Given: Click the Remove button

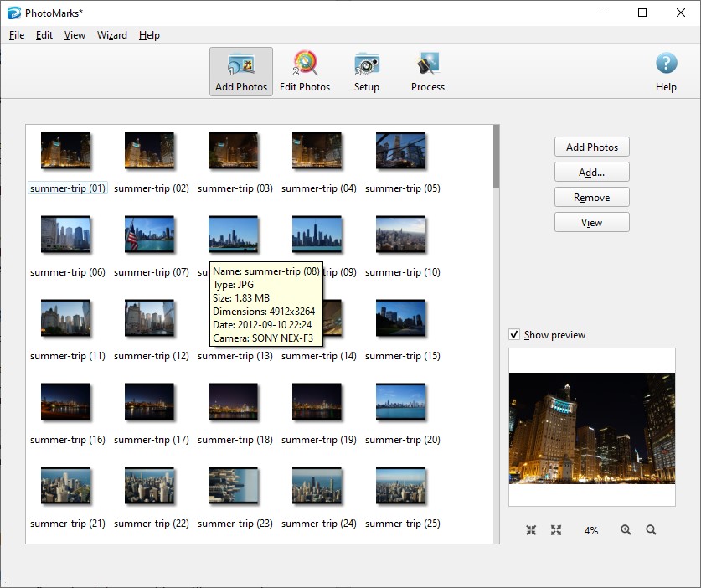Looking at the screenshot, I should coord(591,198).
